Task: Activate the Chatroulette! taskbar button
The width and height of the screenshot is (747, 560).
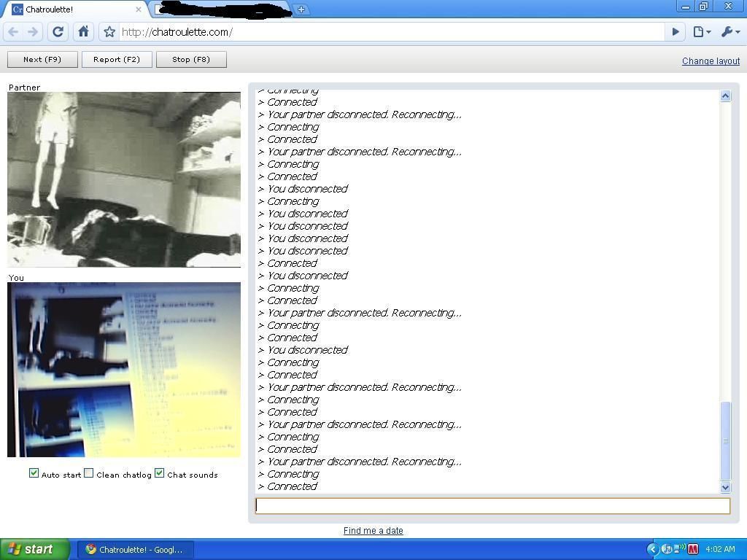Action: tap(135, 550)
